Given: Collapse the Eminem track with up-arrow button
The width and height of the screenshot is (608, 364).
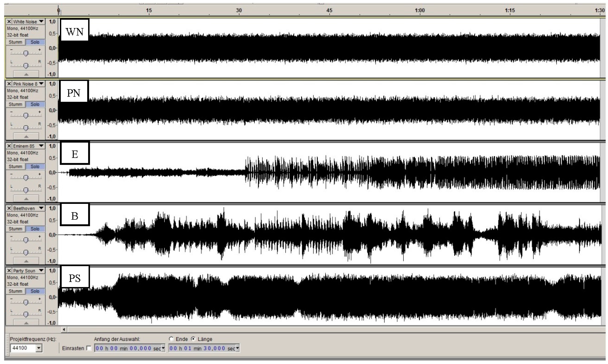Looking at the screenshot, I should coord(26,198).
